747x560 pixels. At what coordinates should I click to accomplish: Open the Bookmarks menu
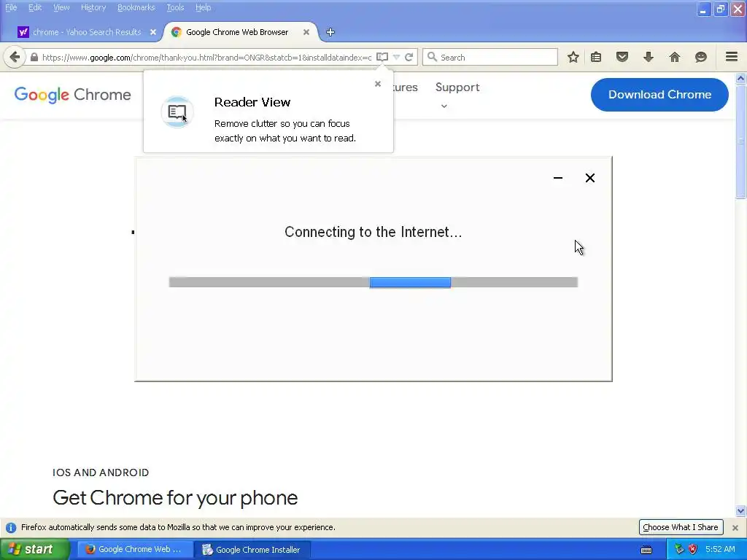click(x=136, y=7)
